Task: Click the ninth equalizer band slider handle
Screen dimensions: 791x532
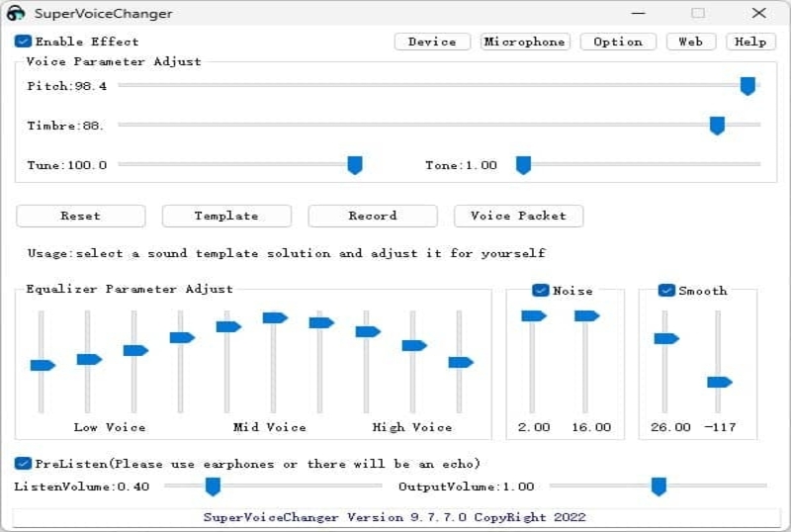Action: pyautogui.click(x=414, y=345)
